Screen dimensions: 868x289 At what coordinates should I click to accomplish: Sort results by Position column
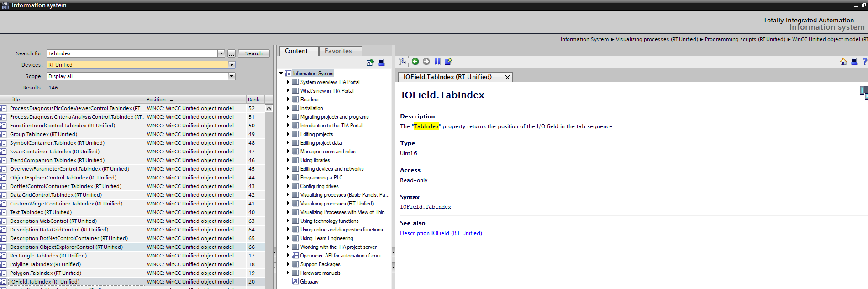click(195, 100)
